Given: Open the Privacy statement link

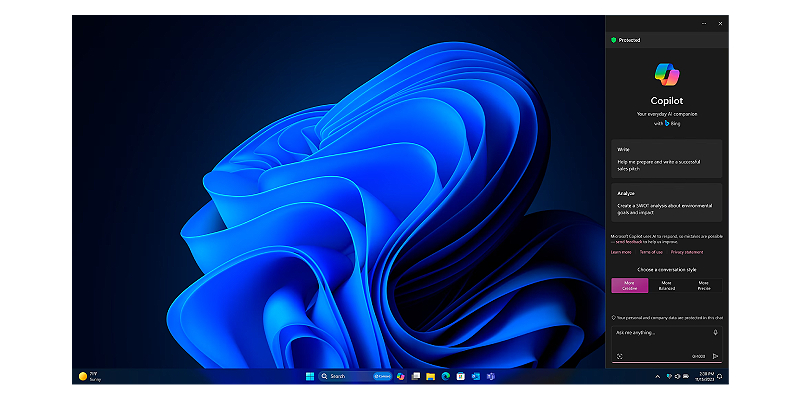Looking at the screenshot, I should (x=687, y=252).
